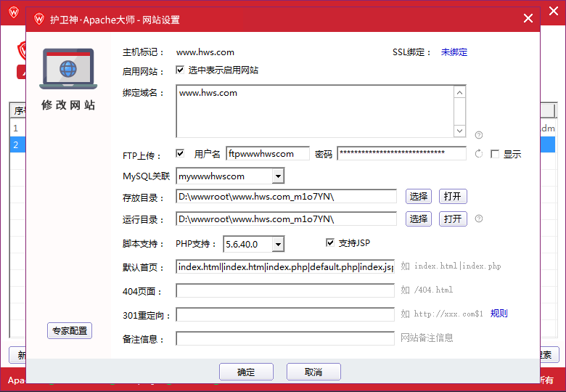This screenshot has height=392, width=566.
Task: Click the 404页面 input field
Action: [284, 290]
